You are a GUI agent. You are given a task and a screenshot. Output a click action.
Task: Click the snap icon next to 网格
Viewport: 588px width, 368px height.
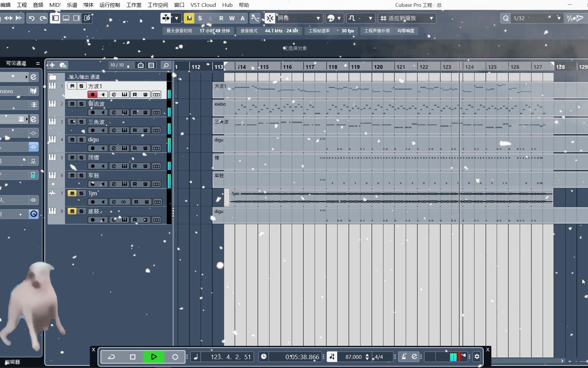[270, 18]
